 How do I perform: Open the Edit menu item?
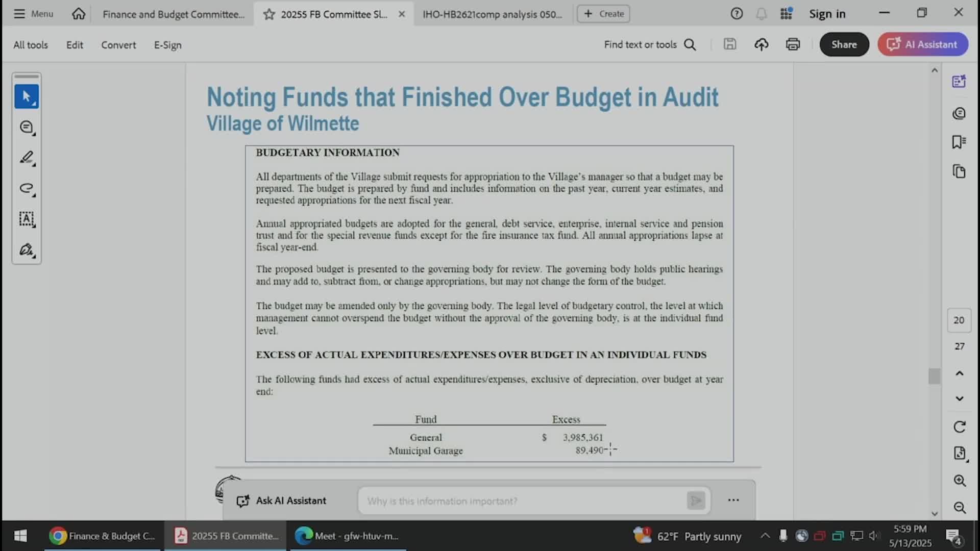(x=75, y=45)
